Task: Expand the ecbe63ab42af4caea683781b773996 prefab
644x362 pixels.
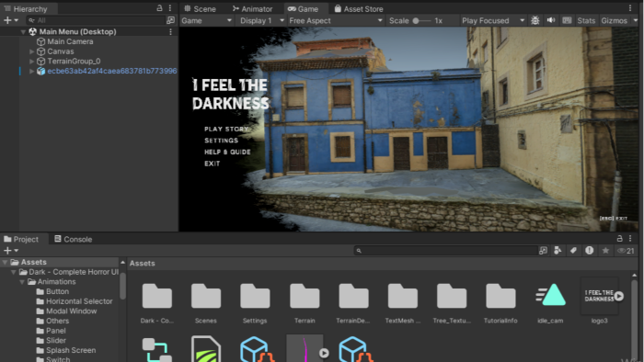Action: coord(31,71)
